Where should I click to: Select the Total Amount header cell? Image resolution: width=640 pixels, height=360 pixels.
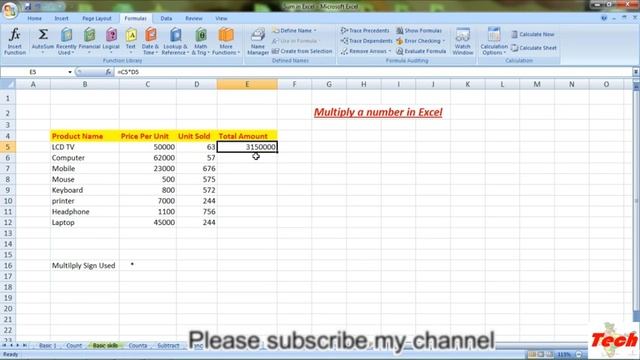tap(247, 136)
